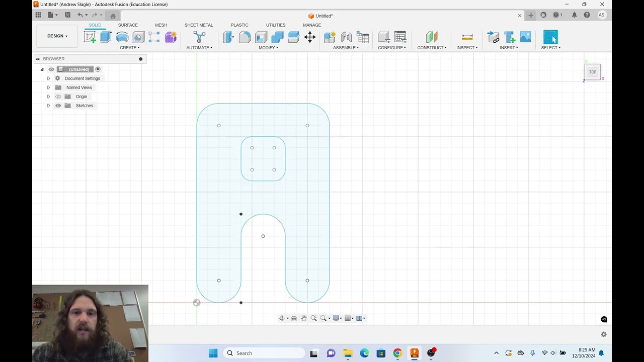Image resolution: width=644 pixels, height=362 pixels.
Task: Open the Automated Modeling tool
Action: [x=199, y=37]
